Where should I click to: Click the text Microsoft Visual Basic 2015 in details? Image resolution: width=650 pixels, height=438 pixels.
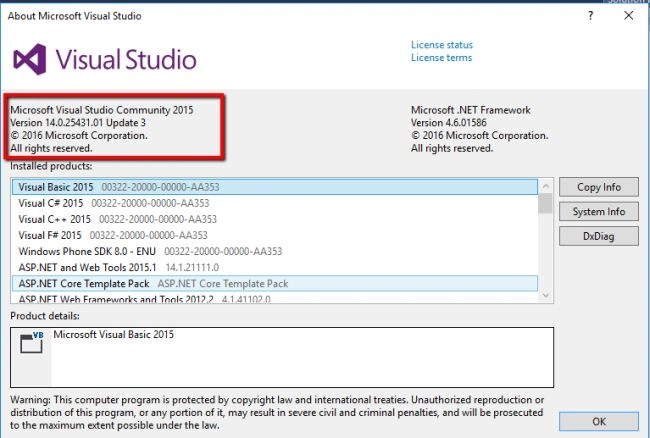pyautogui.click(x=114, y=334)
